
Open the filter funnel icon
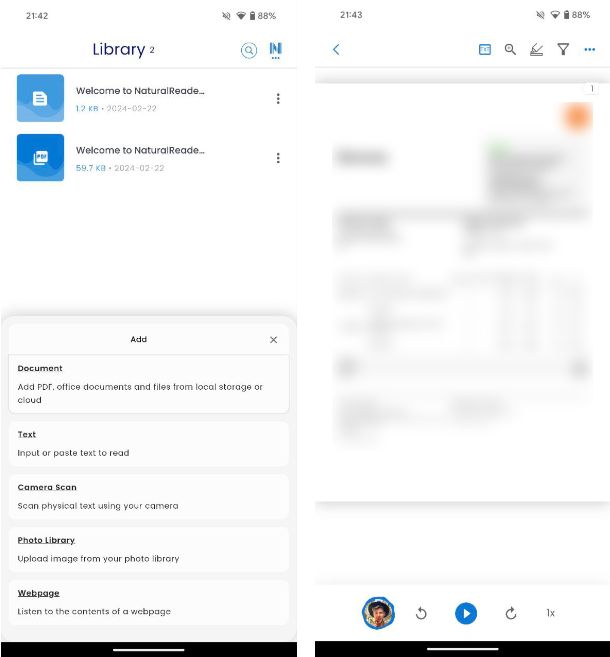point(563,49)
